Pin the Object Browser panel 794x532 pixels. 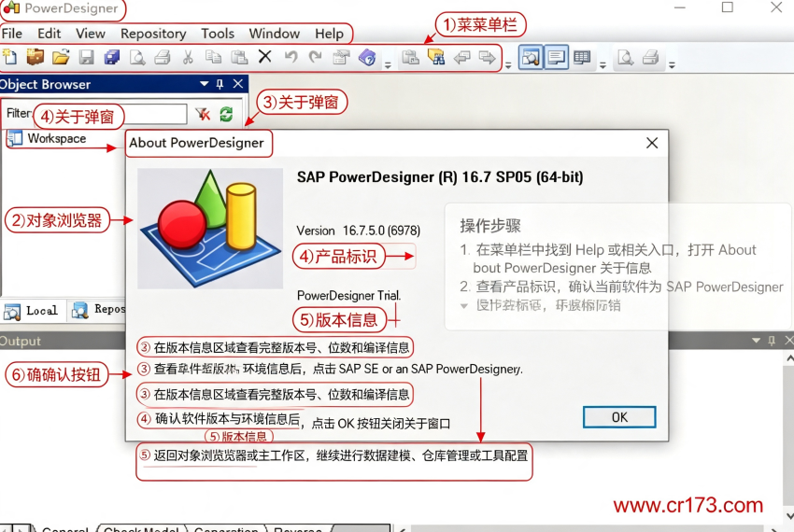220,84
